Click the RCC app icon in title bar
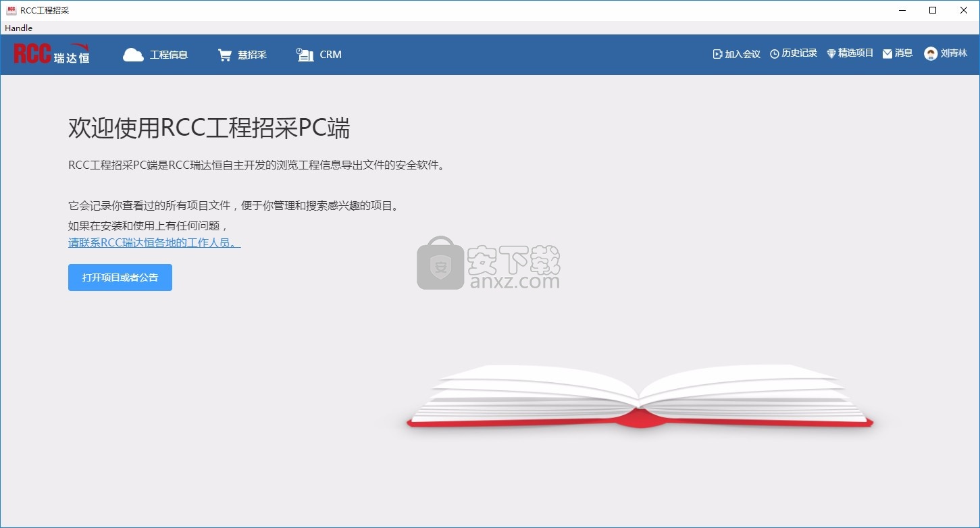 tap(11, 10)
